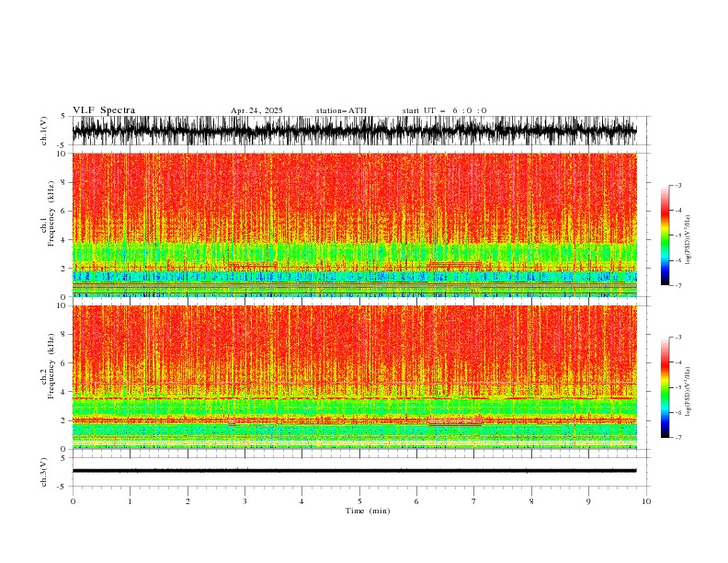Image resolution: width=728 pixels, height=563 pixels.
Task: Click the ch.2 frequency tick "8"
Action: pos(63,335)
